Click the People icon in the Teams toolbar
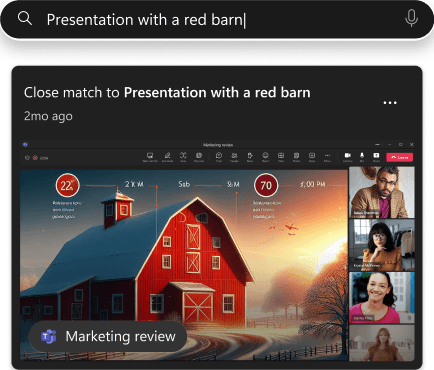 pyautogui.click(x=234, y=157)
